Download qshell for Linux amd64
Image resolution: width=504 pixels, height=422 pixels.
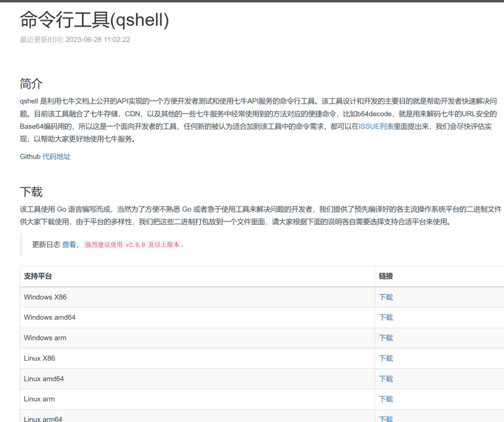pos(386,379)
